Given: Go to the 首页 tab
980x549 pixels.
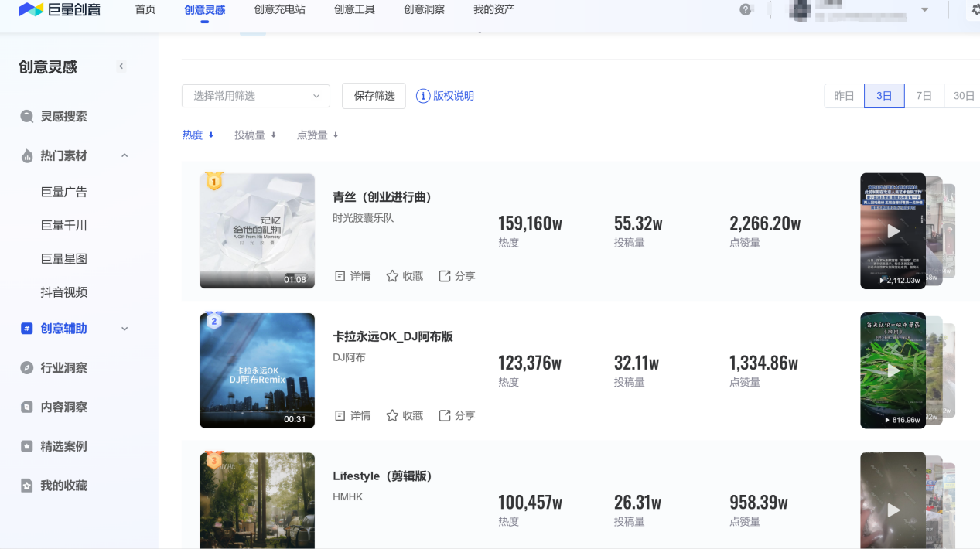Looking at the screenshot, I should point(145,9).
